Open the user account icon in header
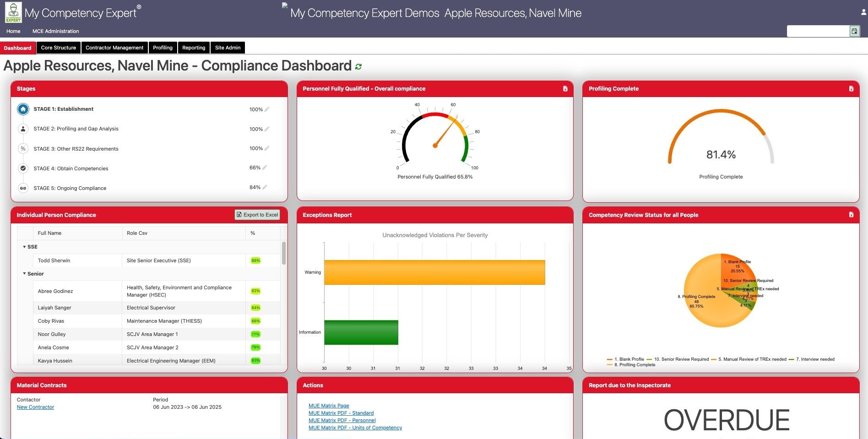The image size is (868, 439). (x=863, y=12)
